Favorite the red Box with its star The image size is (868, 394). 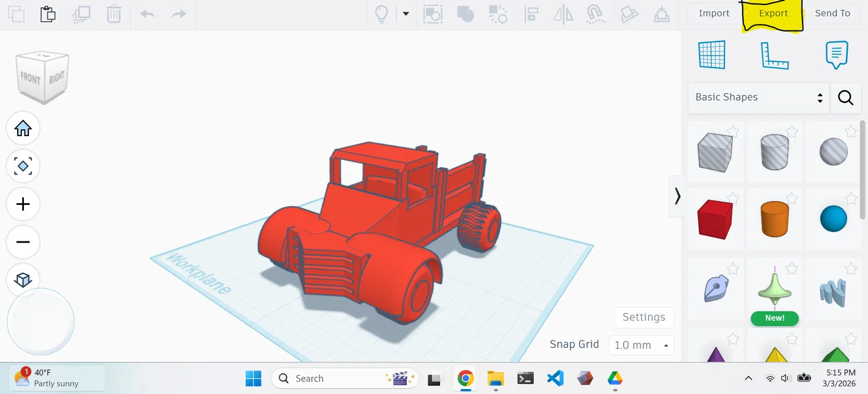click(x=733, y=199)
